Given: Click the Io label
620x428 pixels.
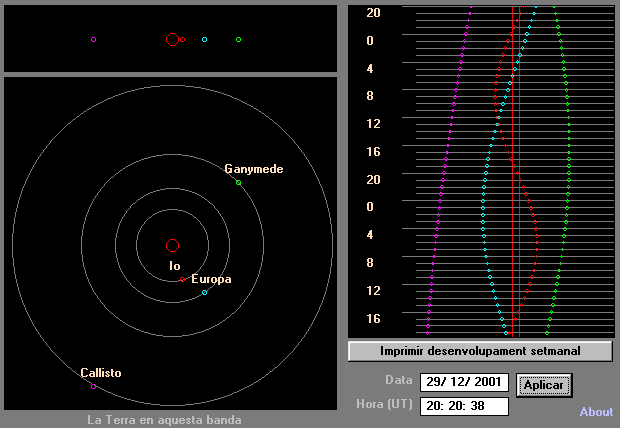Looking at the screenshot, I should click(175, 266).
